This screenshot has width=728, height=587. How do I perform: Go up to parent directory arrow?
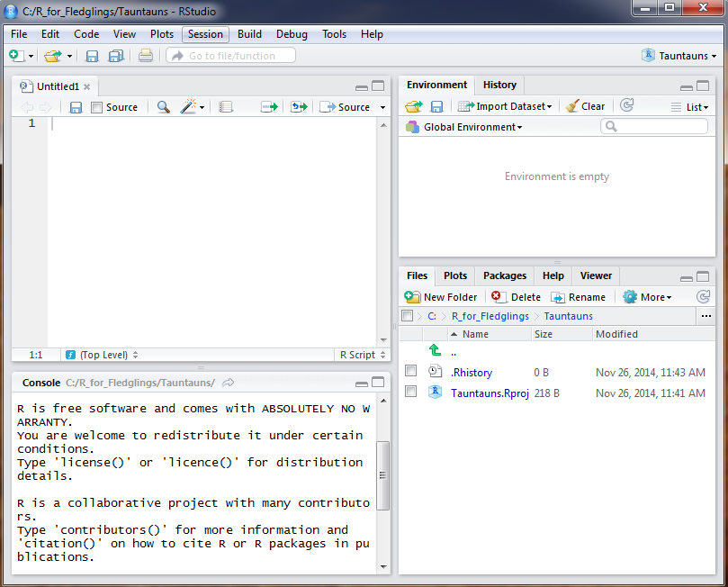click(x=435, y=350)
